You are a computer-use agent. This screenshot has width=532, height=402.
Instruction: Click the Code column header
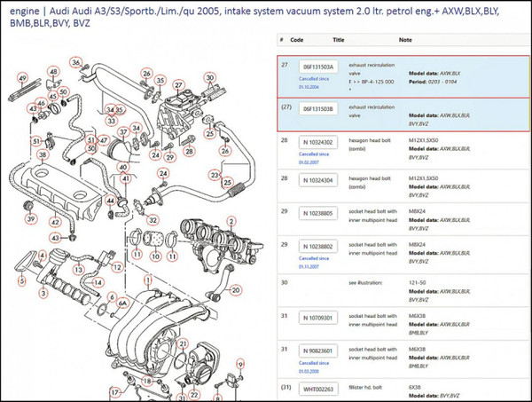click(298, 40)
